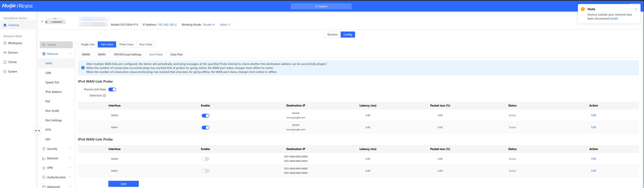644x188 pixels.
Task: Edit the IPv4 WAN1 probe
Action: tap(594, 127)
